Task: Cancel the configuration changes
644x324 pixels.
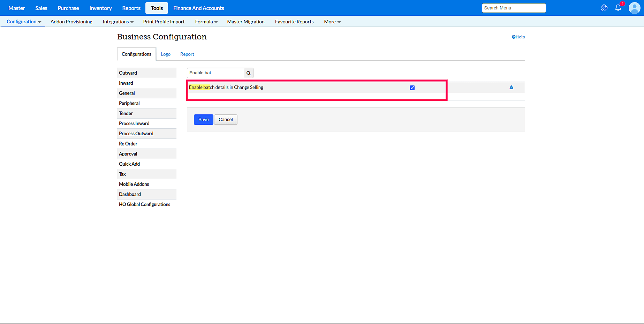Action: click(x=226, y=120)
